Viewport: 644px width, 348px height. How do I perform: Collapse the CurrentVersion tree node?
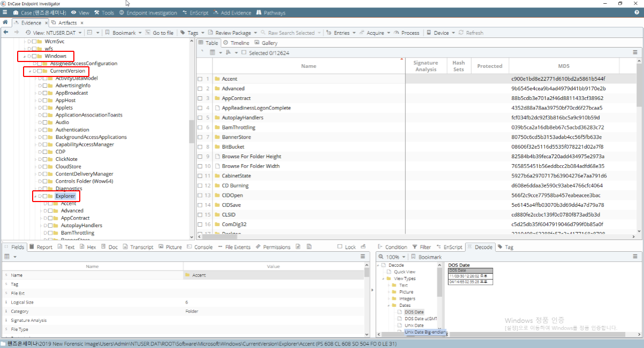pos(29,71)
